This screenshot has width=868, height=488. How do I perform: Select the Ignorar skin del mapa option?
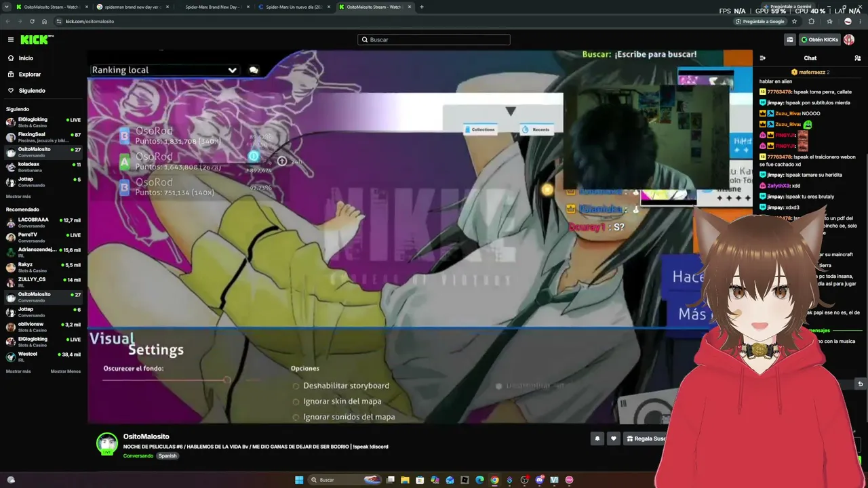point(337,401)
